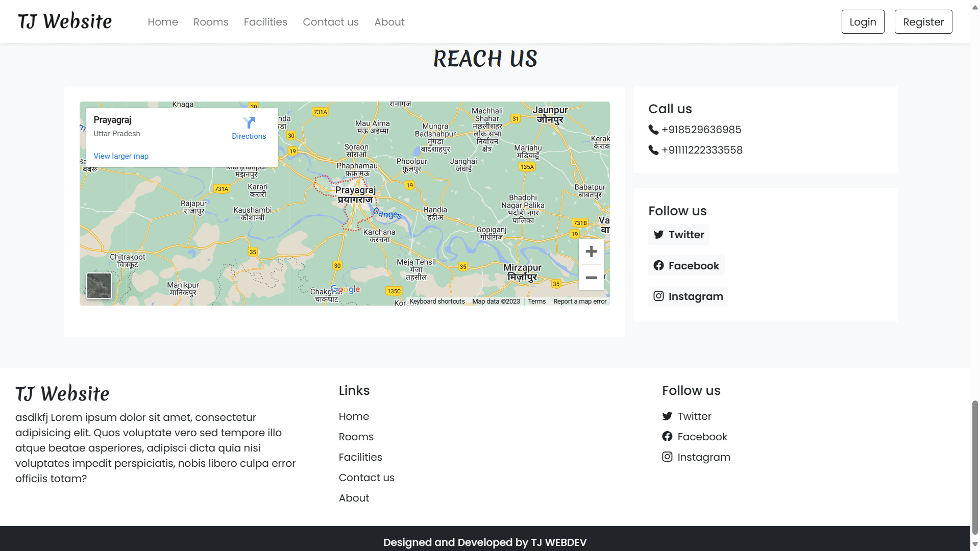Select the Twitter icon in the footer

coord(667,416)
